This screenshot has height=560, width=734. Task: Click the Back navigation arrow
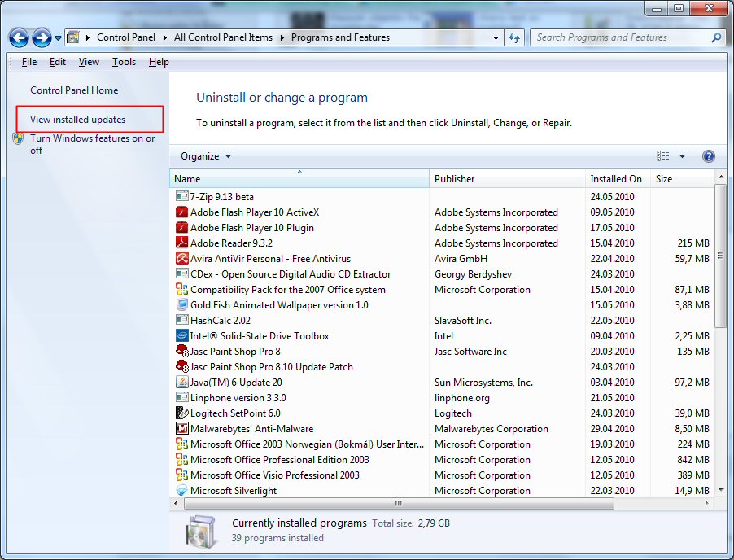click(20, 38)
